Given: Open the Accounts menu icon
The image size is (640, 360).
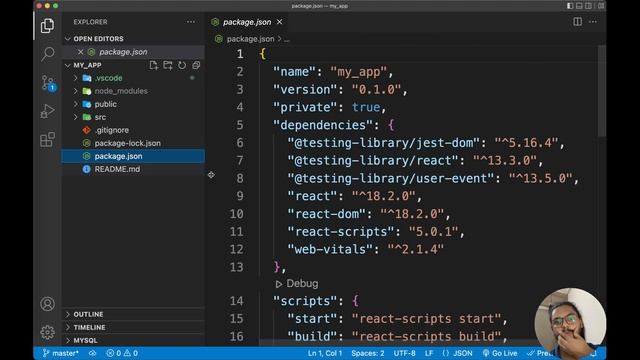Looking at the screenshot, I should tap(47, 304).
